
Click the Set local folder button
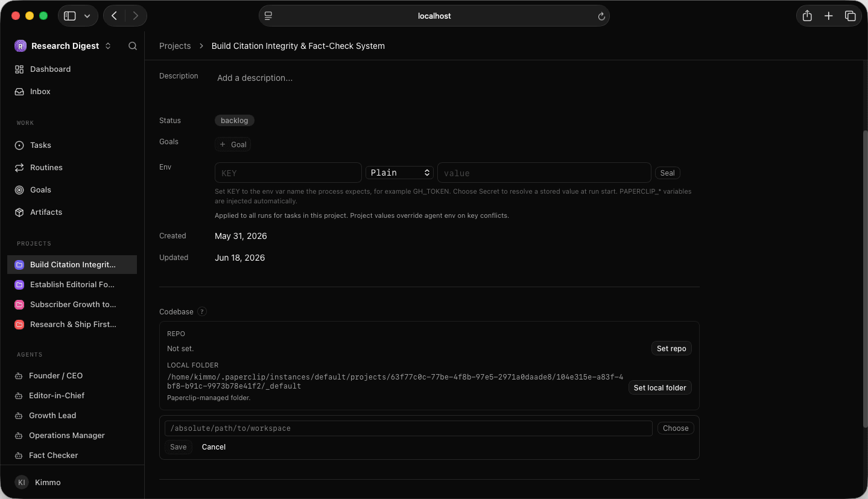point(660,388)
